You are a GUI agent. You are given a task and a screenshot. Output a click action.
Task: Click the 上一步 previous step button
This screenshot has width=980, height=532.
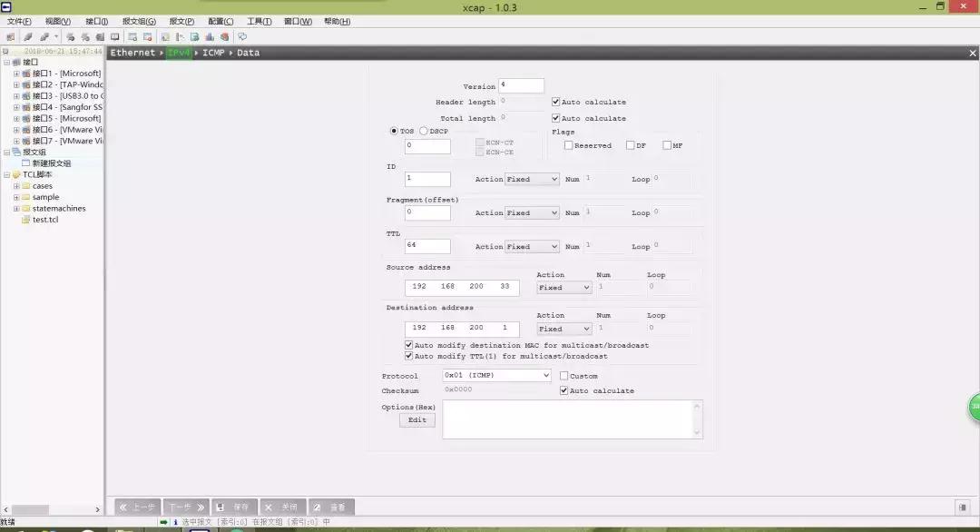[x=138, y=507]
